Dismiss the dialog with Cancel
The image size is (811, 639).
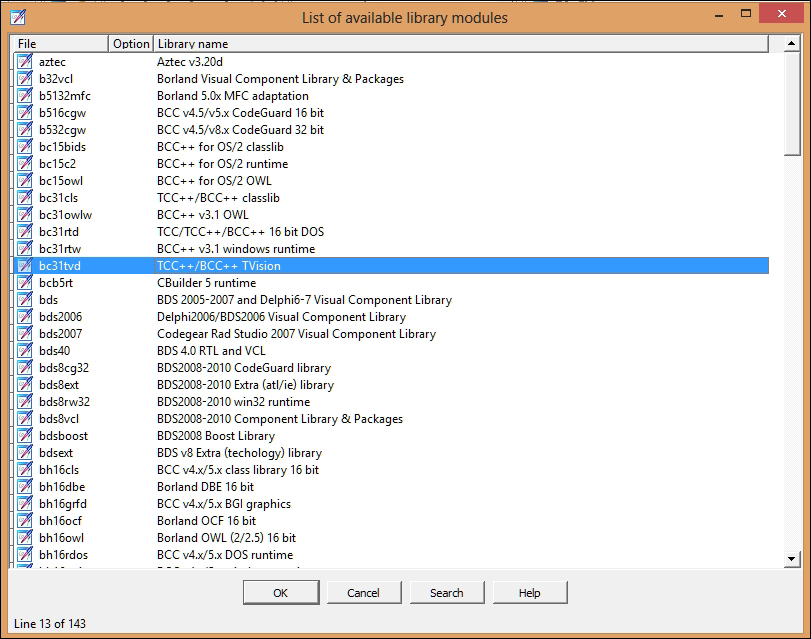point(364,592)
